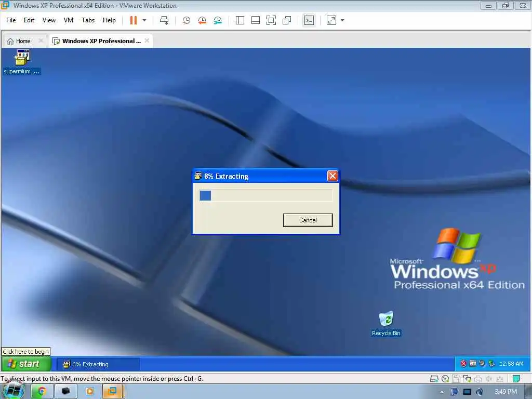The height and width of the screenshot is (399, 532).
Task: Click the printer device icon in the VMware status bar
Action: pos(478,379)
